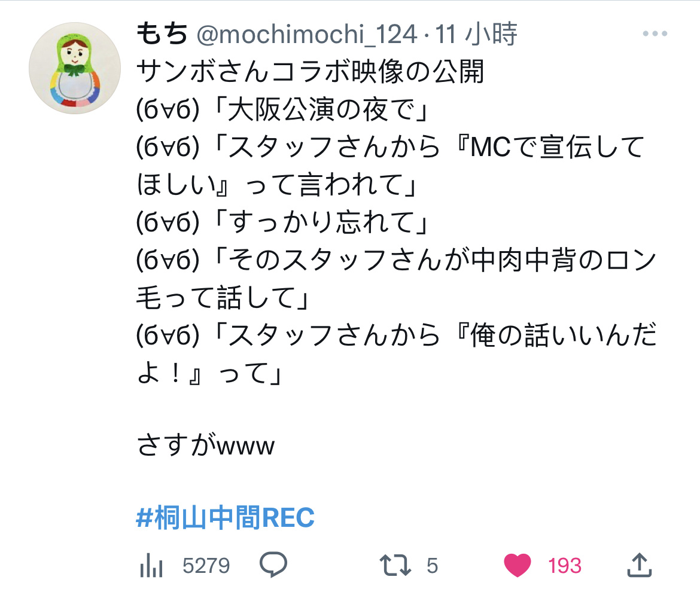The width and height of the screenshot is (700, 598).
Task: Tap the share upload icon
Action: [x=640, y=565]
